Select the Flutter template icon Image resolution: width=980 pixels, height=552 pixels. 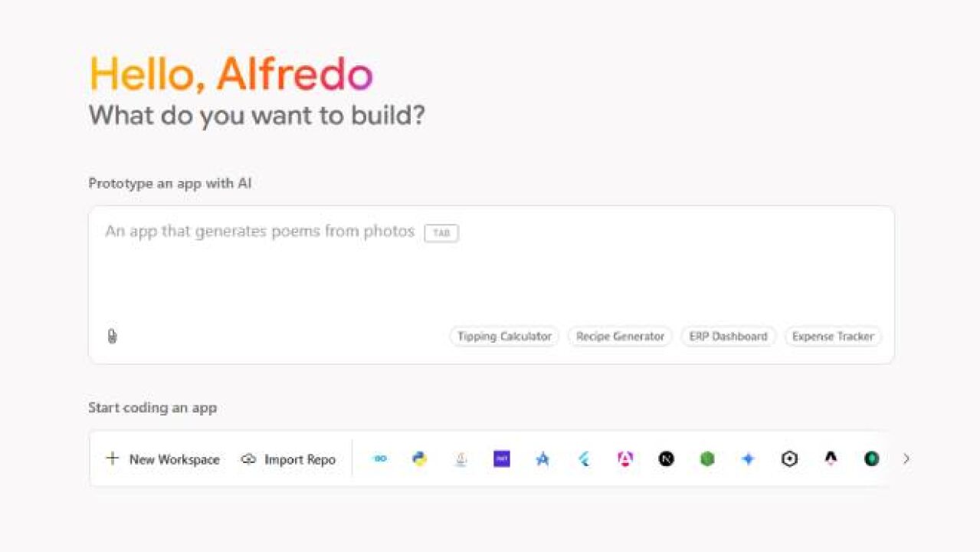[584, 458]
